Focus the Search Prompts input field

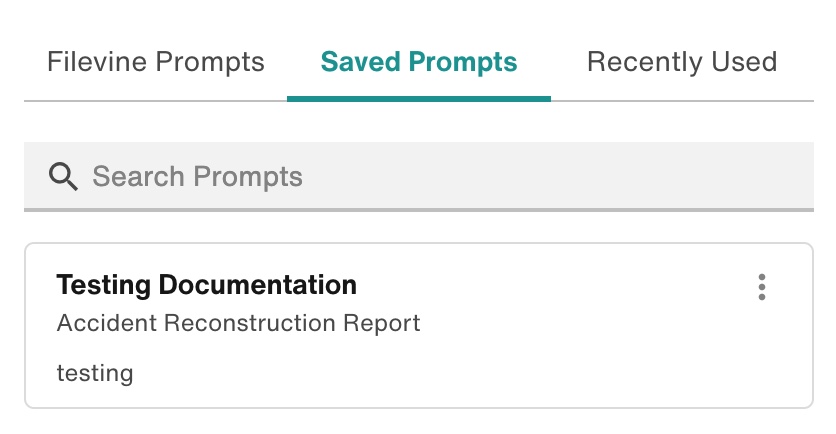click(420, 177)
